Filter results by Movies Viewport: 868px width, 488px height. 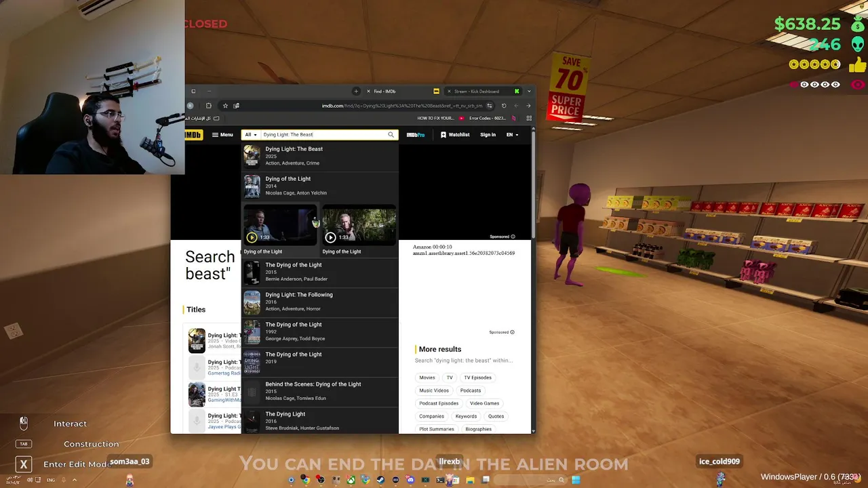click(427, 378)
